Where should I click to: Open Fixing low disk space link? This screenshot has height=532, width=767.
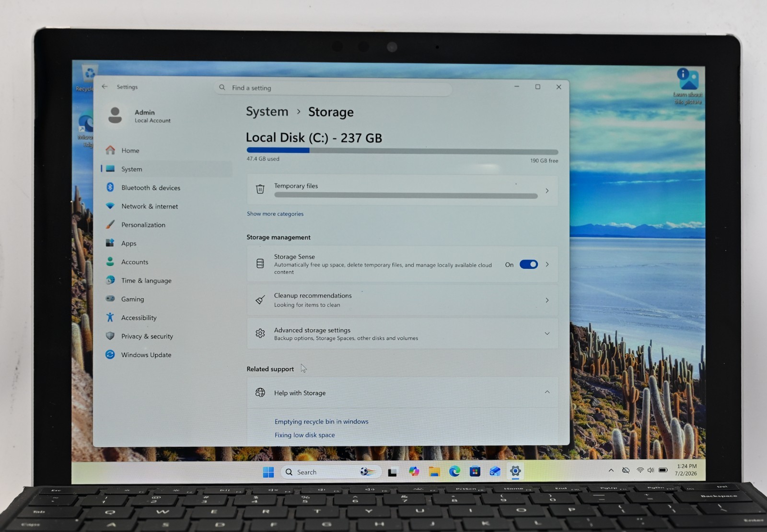[x=305, y=435]
